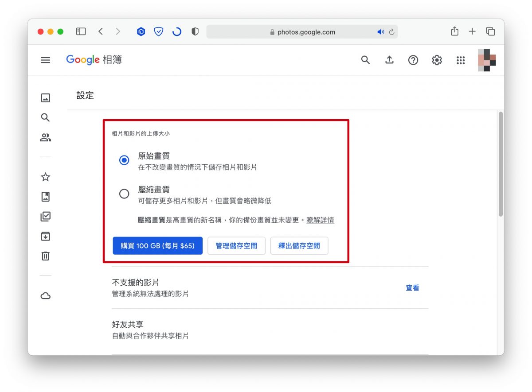The image size is (532, 392).
Task: Open Favorites star in sidebar
Action: pos(45,177)
